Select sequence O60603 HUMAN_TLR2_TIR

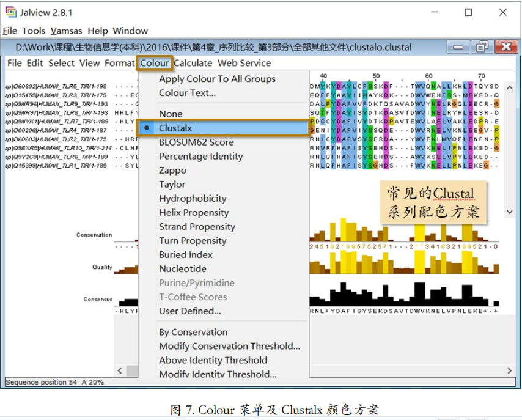[56, 139]
